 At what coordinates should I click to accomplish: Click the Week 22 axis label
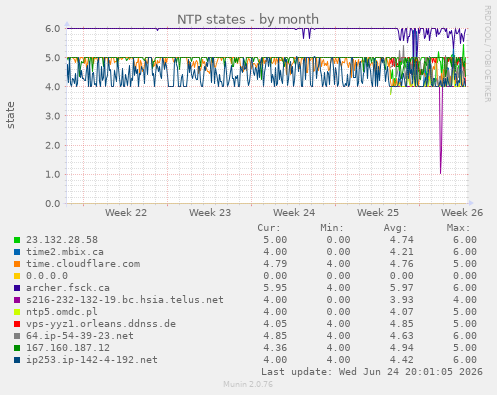pyautogui.click(x=126, y=213)
